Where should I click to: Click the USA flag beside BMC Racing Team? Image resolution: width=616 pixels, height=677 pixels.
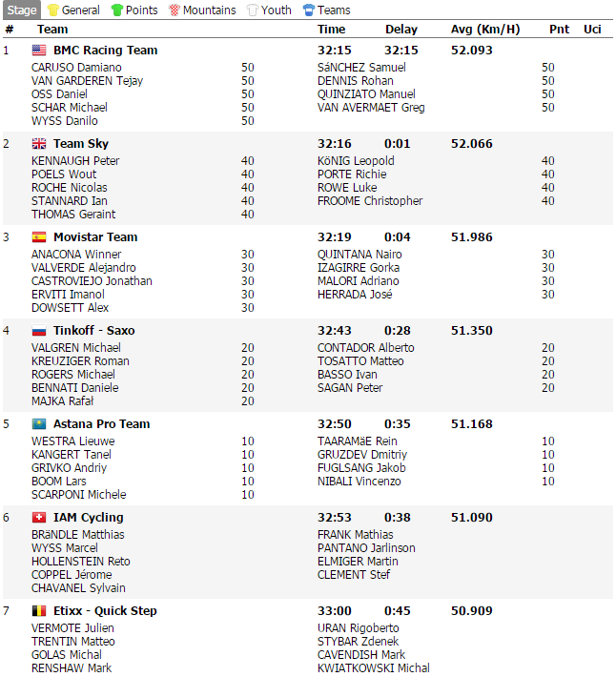[x=39, y=51]
